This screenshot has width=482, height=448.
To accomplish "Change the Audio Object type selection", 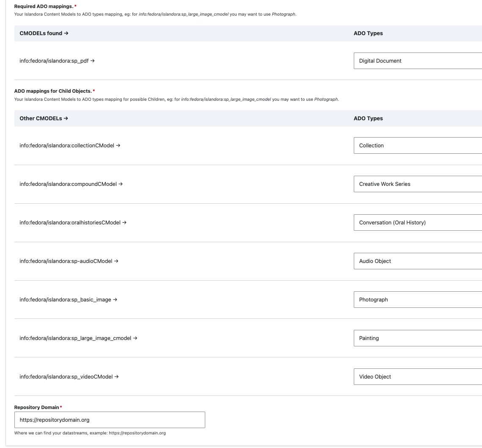I will (x=417, y=261).
